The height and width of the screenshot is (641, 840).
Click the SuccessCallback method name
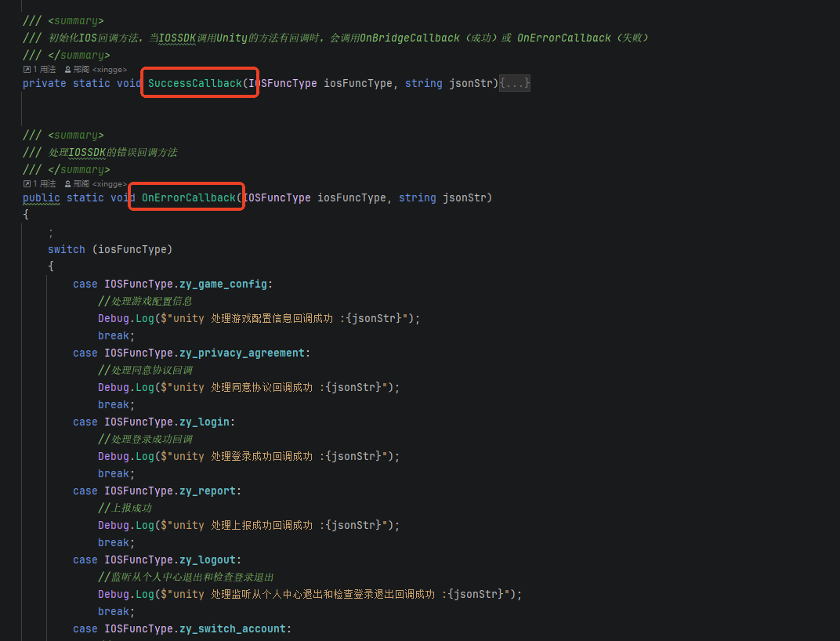point(195,83)
